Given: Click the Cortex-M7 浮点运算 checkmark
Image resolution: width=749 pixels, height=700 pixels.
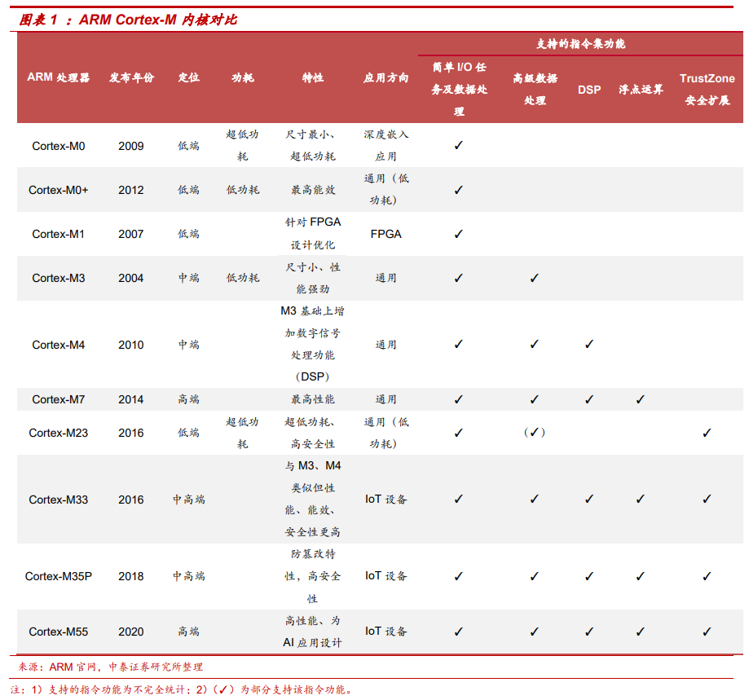Looking at the screenshot, I should point(641,399).
